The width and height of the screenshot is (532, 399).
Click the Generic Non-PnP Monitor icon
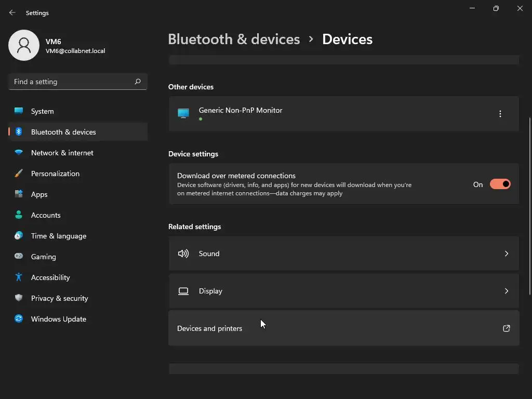click(x=183, y=113)
